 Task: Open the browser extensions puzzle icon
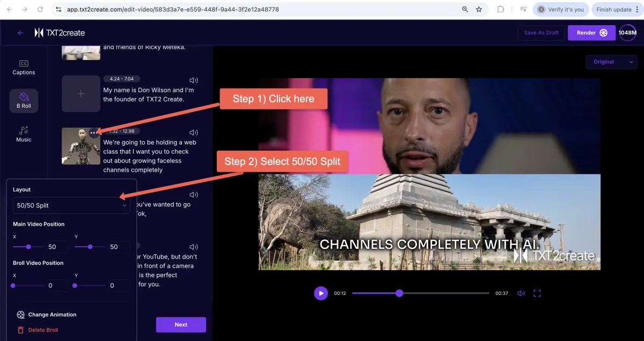point(501,10)
